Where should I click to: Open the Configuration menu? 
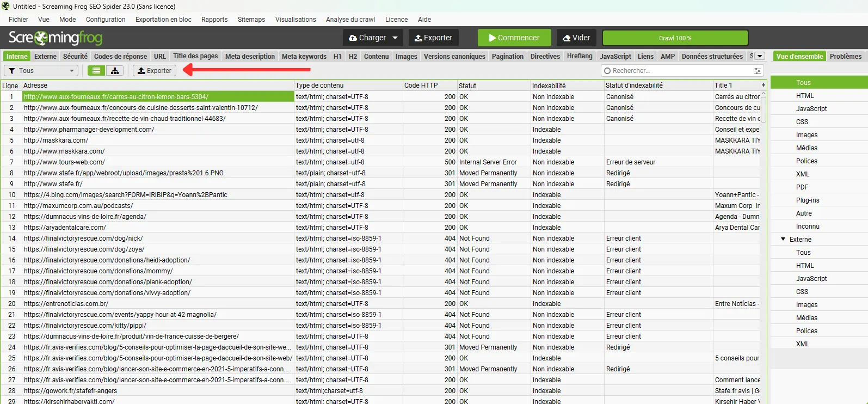point(106,20)
